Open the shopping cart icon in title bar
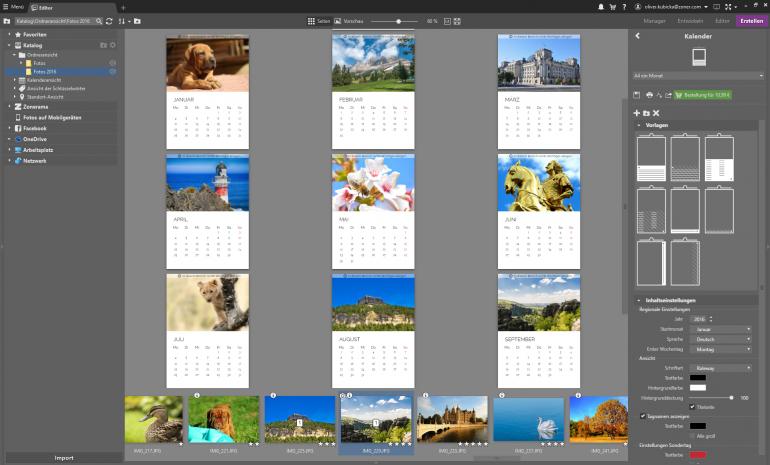 tap(612, 7)
